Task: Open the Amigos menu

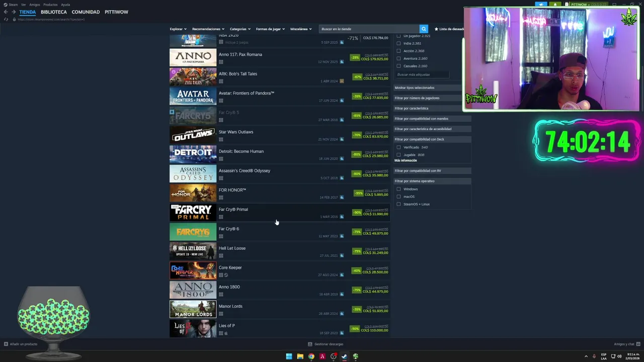Action: [x=35, y=5]
